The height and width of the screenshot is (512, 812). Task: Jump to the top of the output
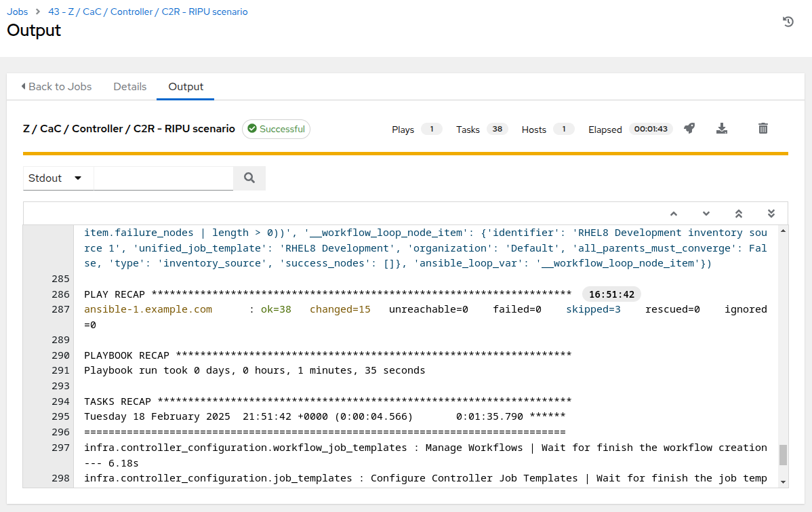point(739,214)
